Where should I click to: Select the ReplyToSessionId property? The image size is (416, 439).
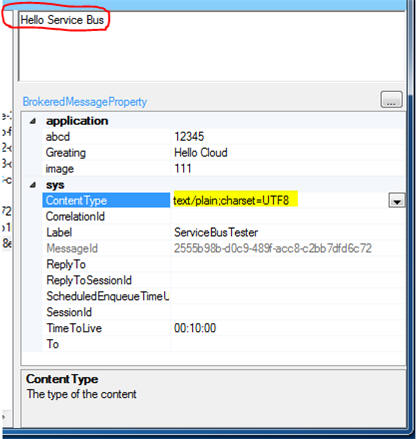point(89,280)
